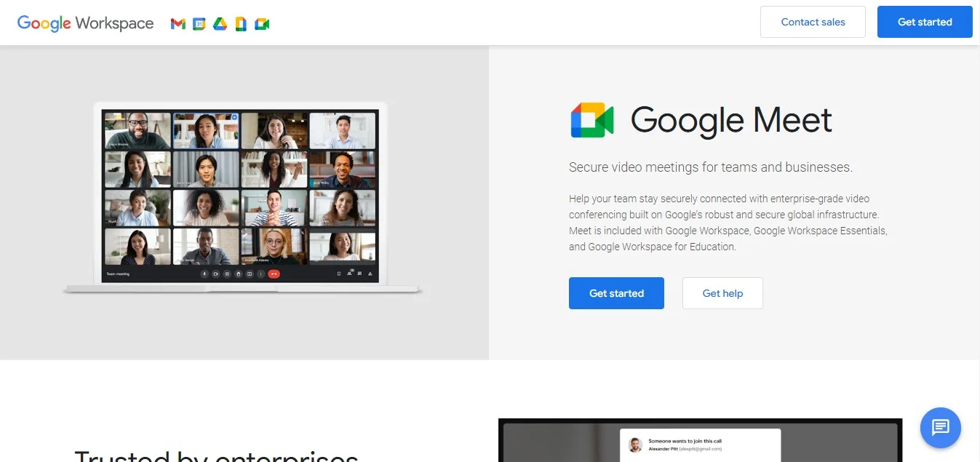Click the three-dot more icon in laptop image
Screen dimensions: 980x462
tap(260, 274)
